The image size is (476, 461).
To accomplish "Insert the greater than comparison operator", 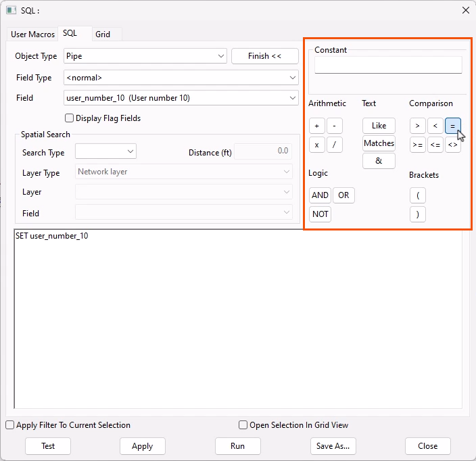I will pyautogui.click(x=417, y=126).
